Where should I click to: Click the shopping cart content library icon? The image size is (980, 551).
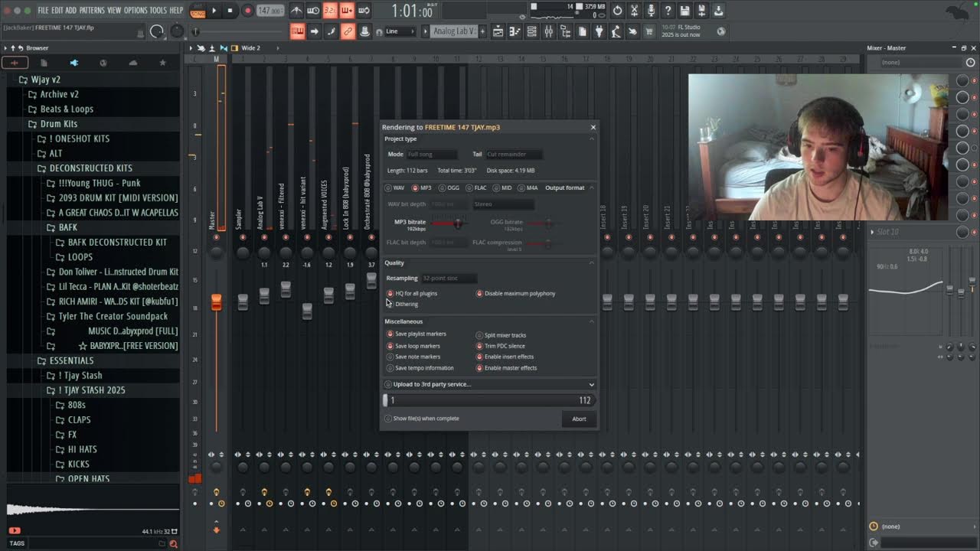pyautogui.click(x=649, y=31)
